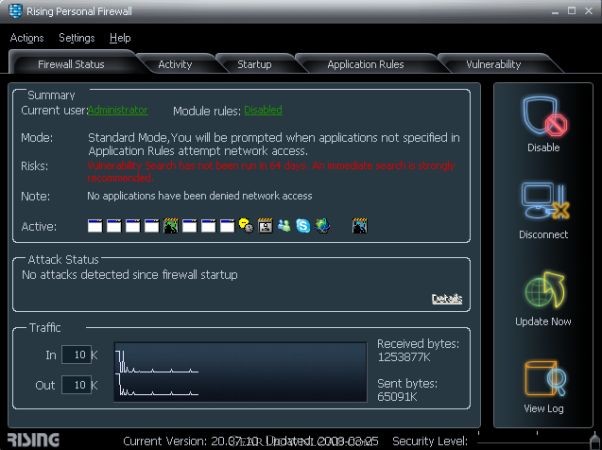Click the Standard Mode description text
The image size is (602, 450).
click(x=274, y=144)
